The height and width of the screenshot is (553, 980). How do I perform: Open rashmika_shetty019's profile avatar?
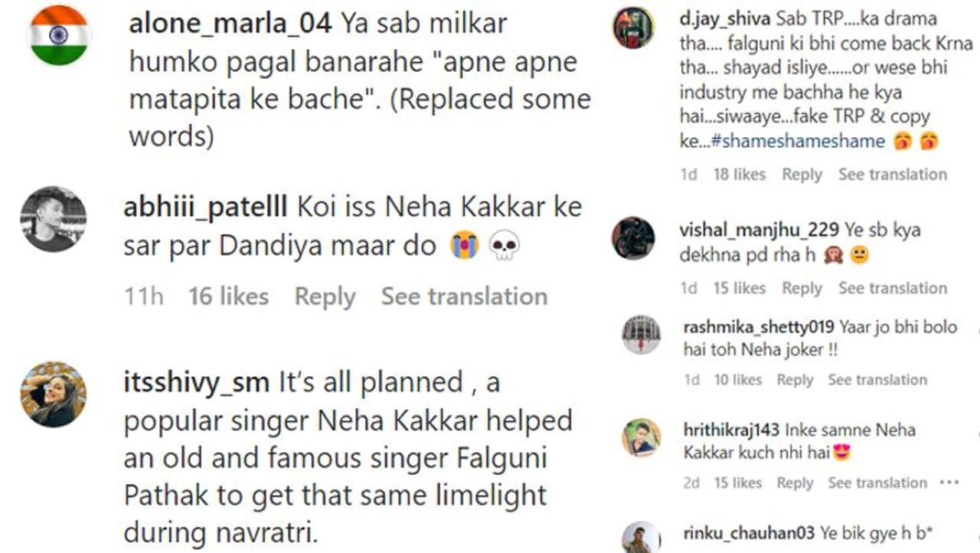point(642,334)
